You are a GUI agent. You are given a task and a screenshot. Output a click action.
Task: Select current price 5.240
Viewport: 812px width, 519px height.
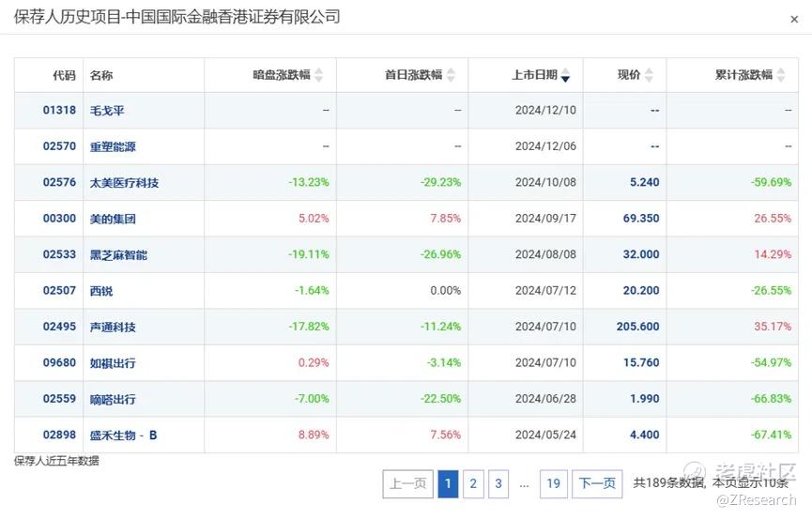click(644, 182)
